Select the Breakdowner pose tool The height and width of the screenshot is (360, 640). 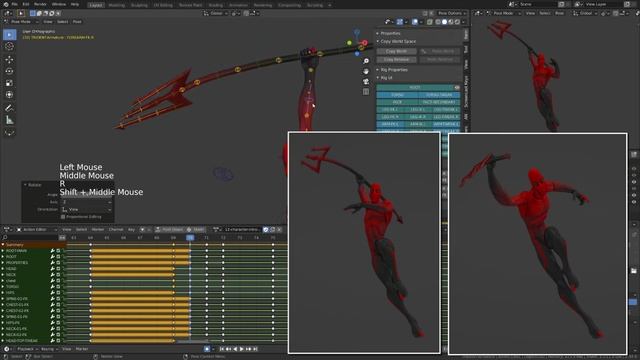click(9, 132)
